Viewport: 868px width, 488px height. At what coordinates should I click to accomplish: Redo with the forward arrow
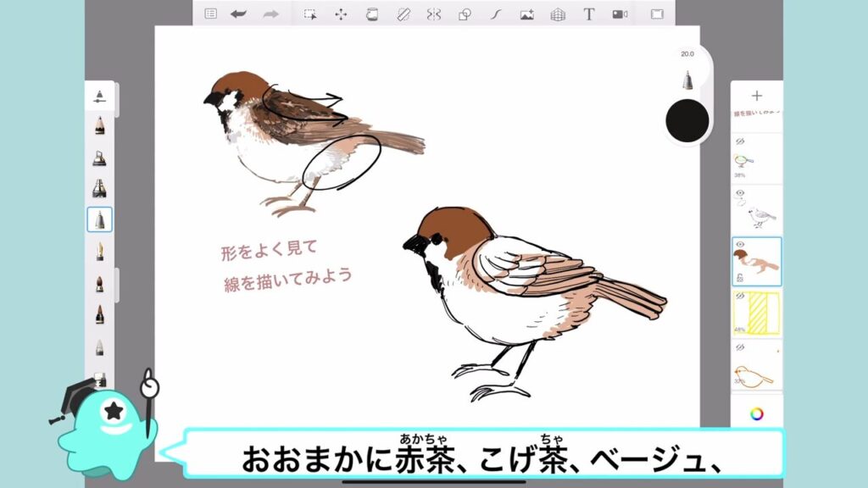270,14
